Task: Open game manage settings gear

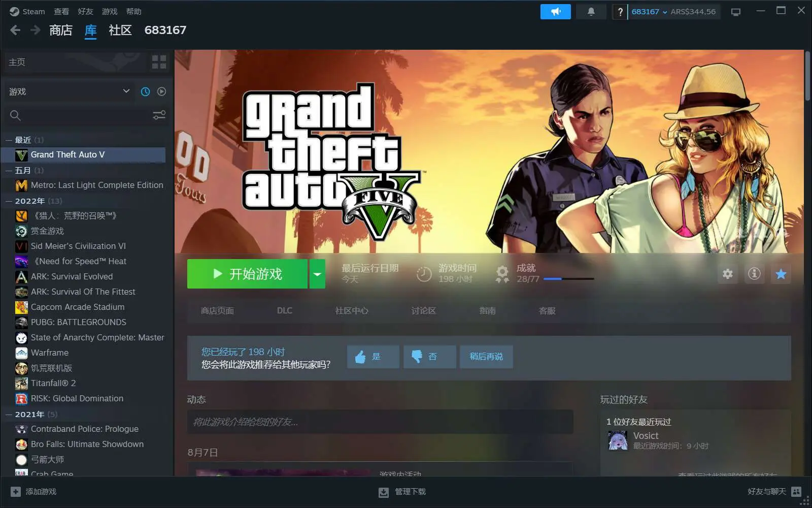Action: click(727, 274)
